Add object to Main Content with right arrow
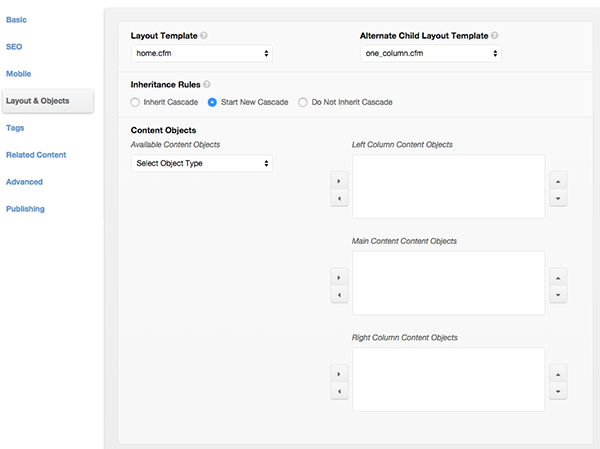The height and width of the screenshot is (449, 600). [339, 277]
